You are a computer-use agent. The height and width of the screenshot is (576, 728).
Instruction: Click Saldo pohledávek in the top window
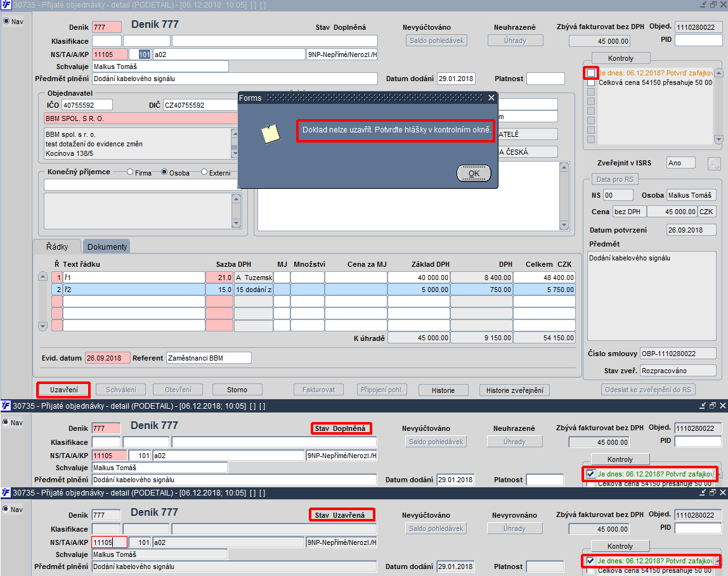pos(436,41)
